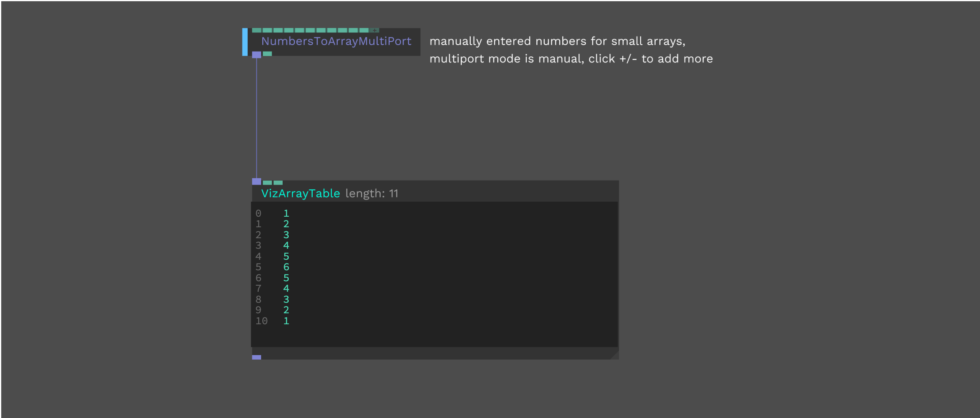Grab the VizArrayTable resize corner handle
The width and height of the screenshot is (980, 418).
(615, 356)
